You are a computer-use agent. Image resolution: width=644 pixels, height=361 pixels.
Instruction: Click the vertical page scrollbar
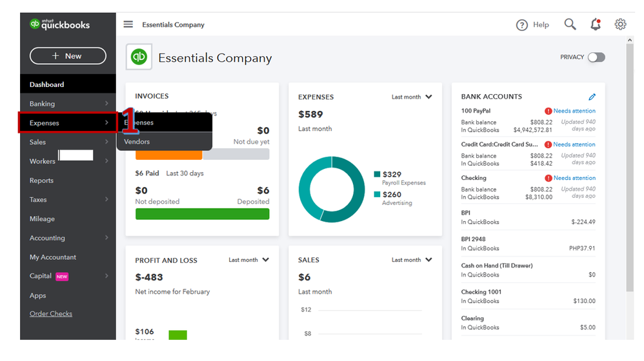630,168
